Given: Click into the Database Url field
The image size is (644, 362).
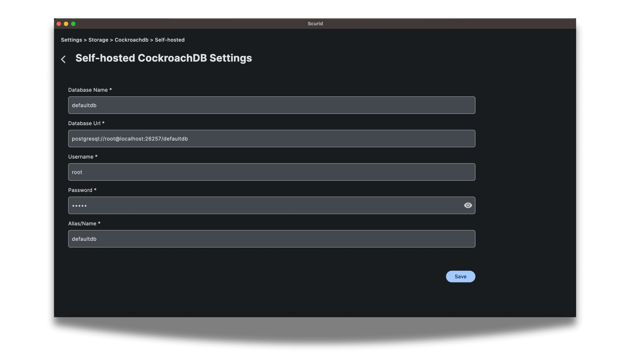Looking at the screenshot, I should pyautogui.click(x=271, y=139).
